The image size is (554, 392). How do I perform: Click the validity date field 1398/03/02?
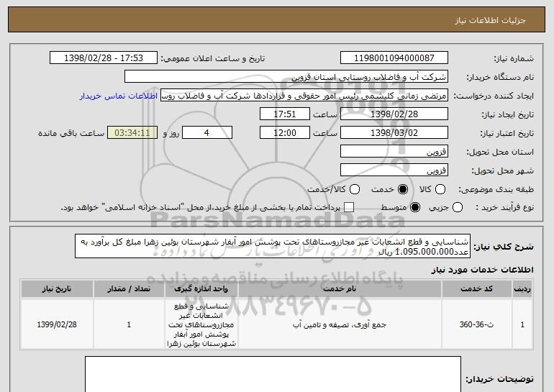394,133
